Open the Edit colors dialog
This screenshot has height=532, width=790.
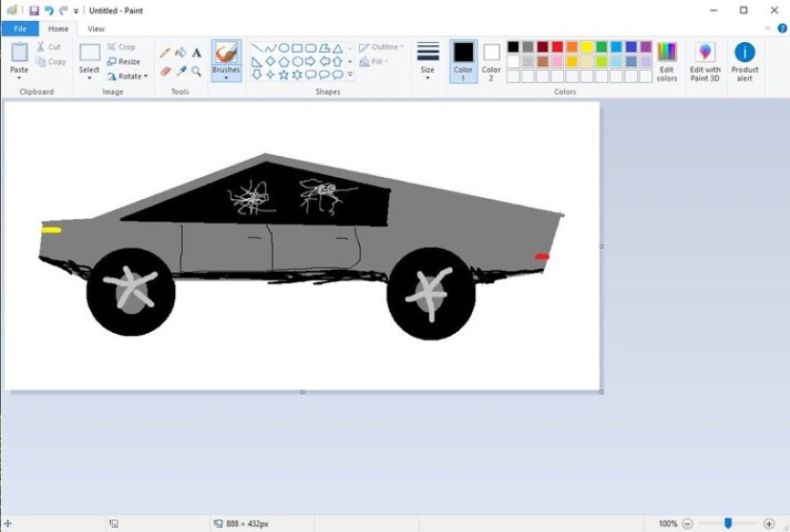tap(666, 61)
